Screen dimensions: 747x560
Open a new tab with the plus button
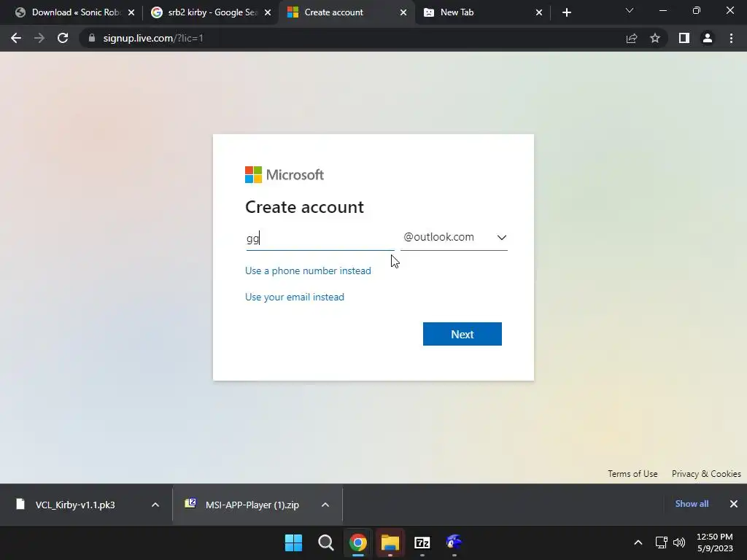pos(566,12)
